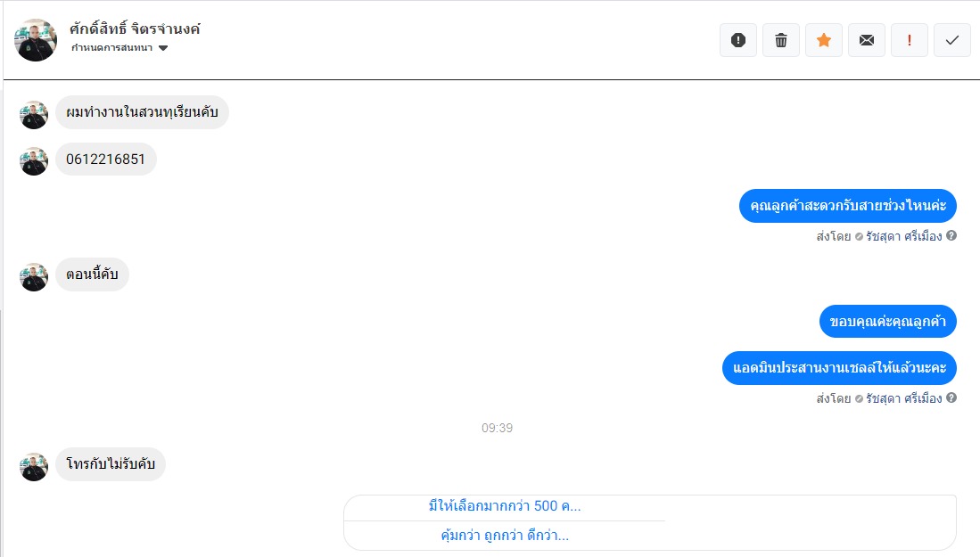The width and height of the screenshot is (980, 557).
Task: Mark conversation unread with envelope icon
Action: tap(866, 41)
